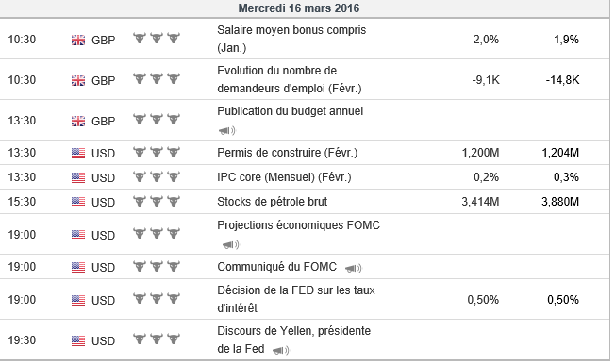Click the US flag in the Discours de Yellen row

click(78, 340)
